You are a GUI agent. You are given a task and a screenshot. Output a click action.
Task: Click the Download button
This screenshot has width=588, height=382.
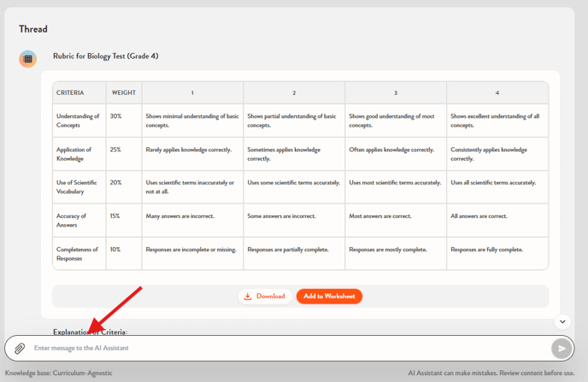(x=265, y=297)
